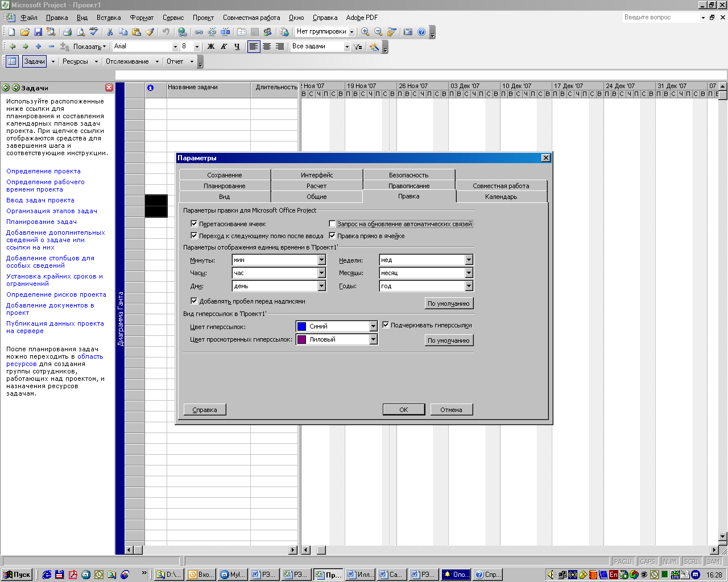
Task: Enable Запрос на обновление автоматических связей
Action: pyautogui.click(x=333, y=224)
